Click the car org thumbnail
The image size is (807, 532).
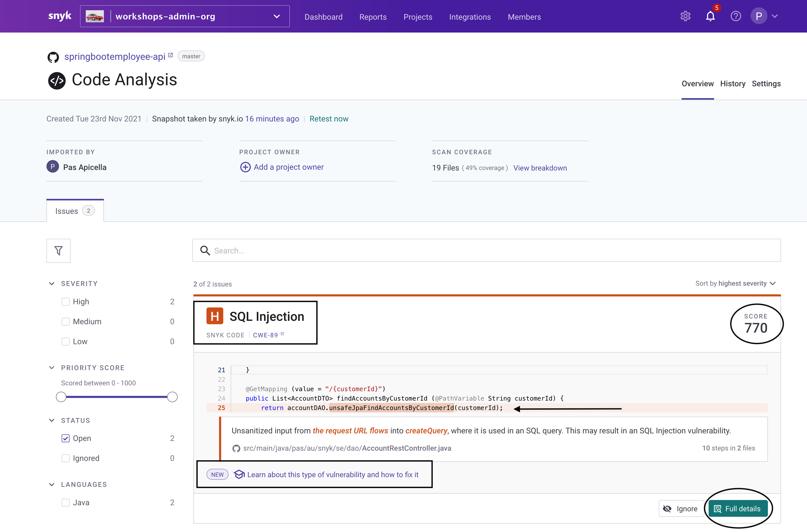(x=95, y=16)
